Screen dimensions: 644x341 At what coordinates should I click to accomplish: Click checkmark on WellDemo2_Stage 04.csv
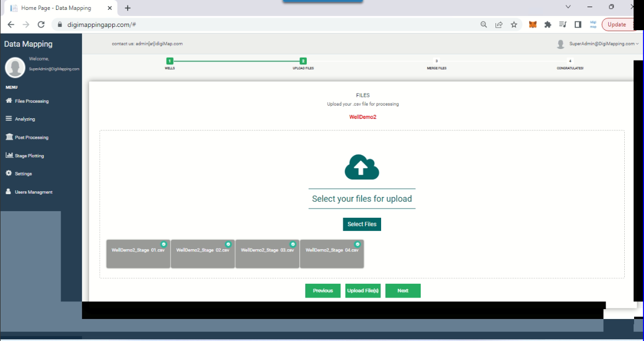[357, 244]
